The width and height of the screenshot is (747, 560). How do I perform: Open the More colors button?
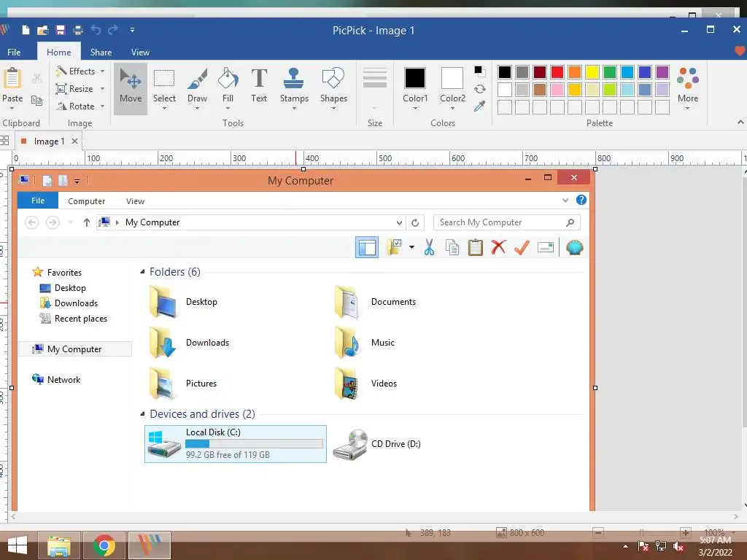(x=688, y=88)
